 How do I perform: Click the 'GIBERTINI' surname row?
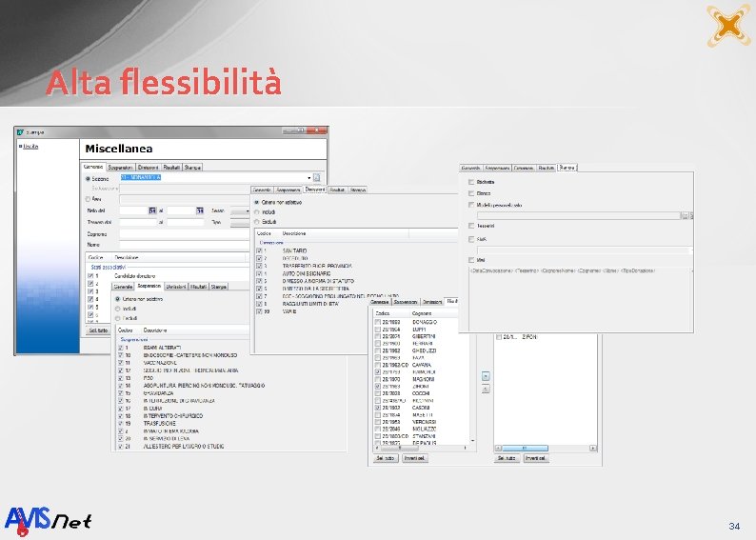click(424, 336)
